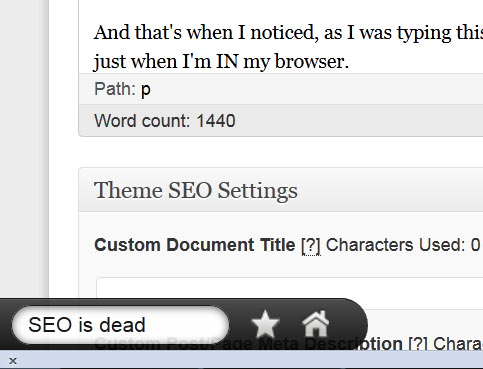The width and height of the screenshot is (483, 369).
Task: Click the "Path:" label in editor footer
Action: [115, 89]
